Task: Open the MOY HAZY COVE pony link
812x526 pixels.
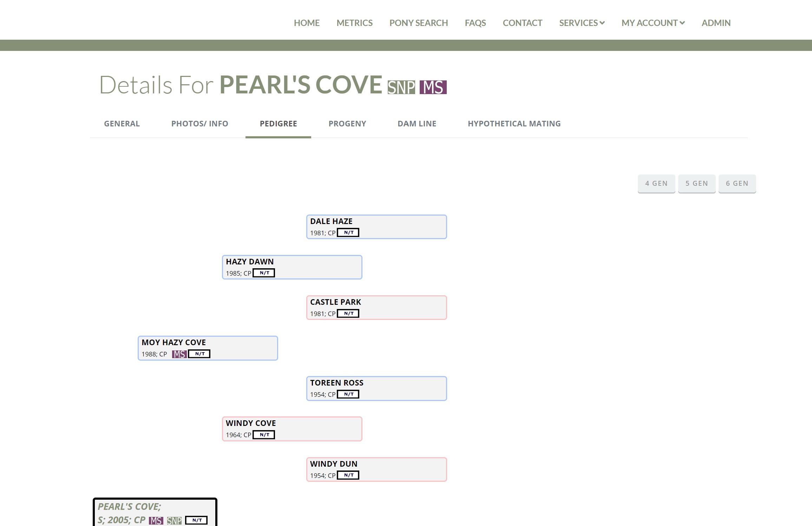Action: [173, 342]
